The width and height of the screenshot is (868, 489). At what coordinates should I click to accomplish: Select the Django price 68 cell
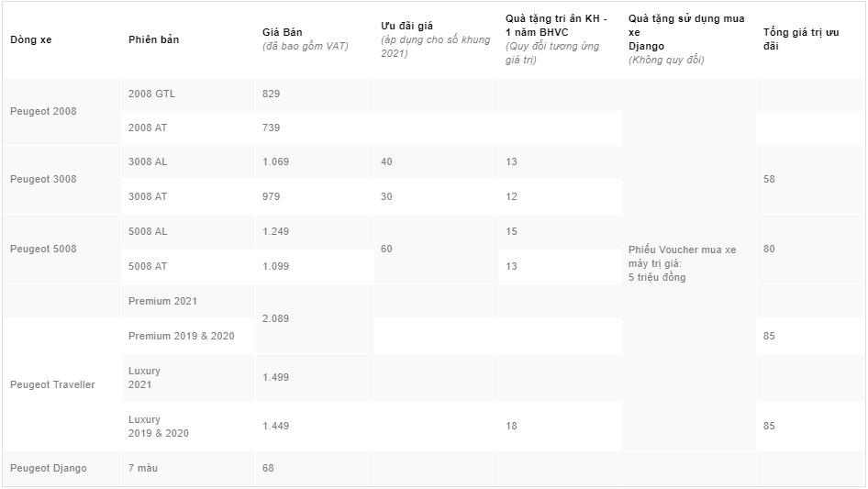click(x=268, y=468)
